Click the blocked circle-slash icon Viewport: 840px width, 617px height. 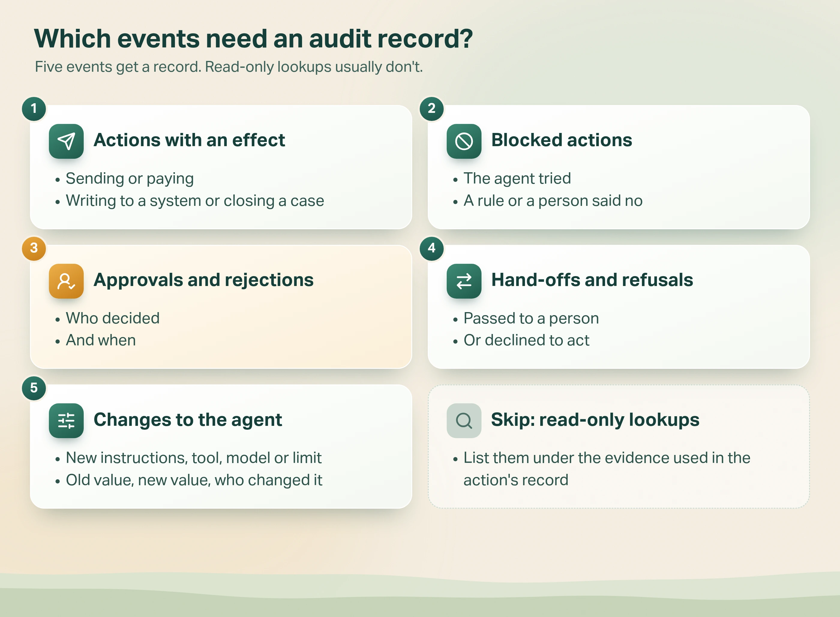(464, 141)
